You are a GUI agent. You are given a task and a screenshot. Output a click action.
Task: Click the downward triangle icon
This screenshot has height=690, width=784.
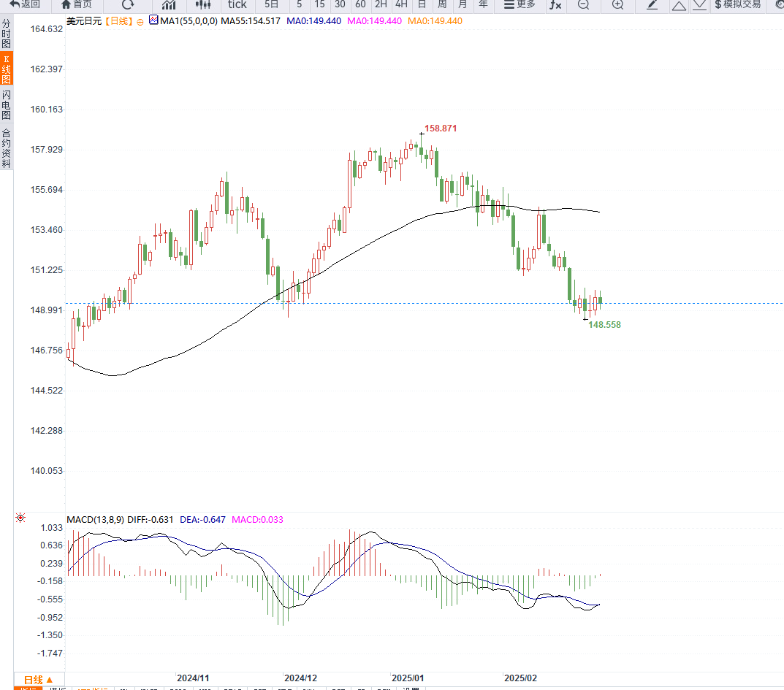tap(699, 5)
